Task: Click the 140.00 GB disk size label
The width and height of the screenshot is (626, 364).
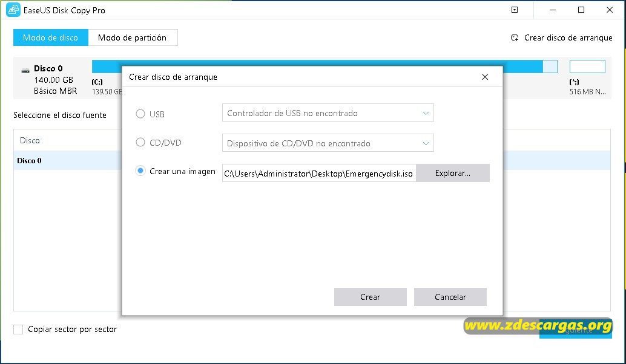Action: (x=53, y=80)
